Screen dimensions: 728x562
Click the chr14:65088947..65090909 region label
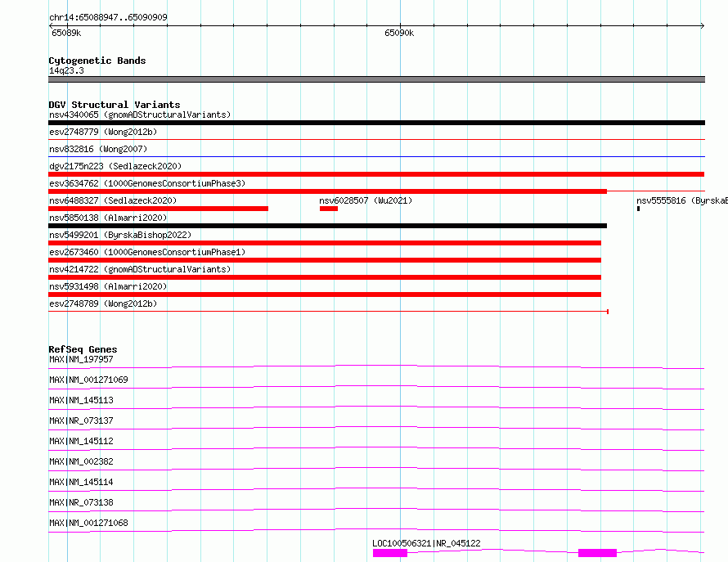click(x=108, y=17)
